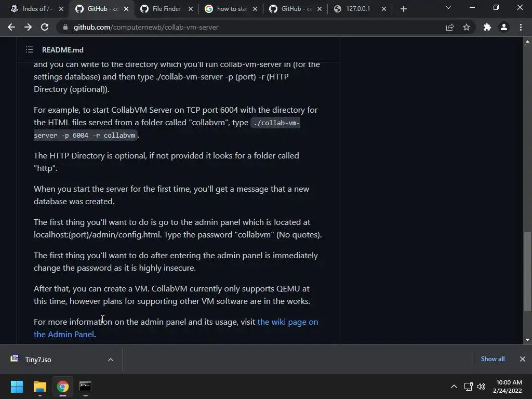The height and width of the screenshot is (399, 532).
Task: Open File Explorer from the taskbar
Action: [39, 387]
